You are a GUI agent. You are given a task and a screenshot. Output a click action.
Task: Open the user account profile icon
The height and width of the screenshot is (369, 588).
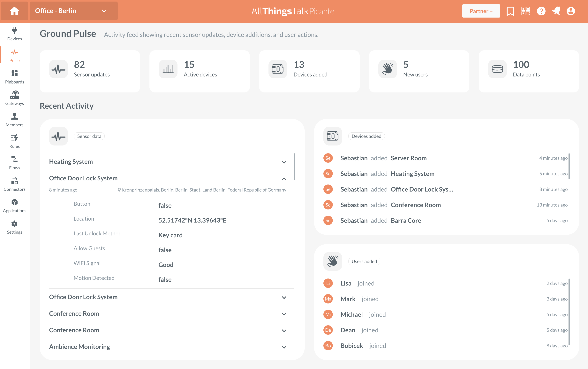pyautogui.click(x=571, y=11)
